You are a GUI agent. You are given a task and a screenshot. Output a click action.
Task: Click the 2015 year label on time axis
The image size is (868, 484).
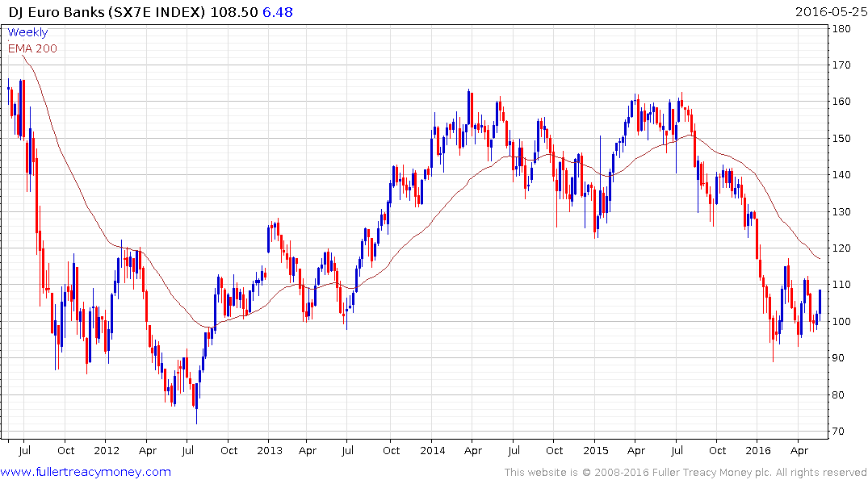[x=596, y=450]
